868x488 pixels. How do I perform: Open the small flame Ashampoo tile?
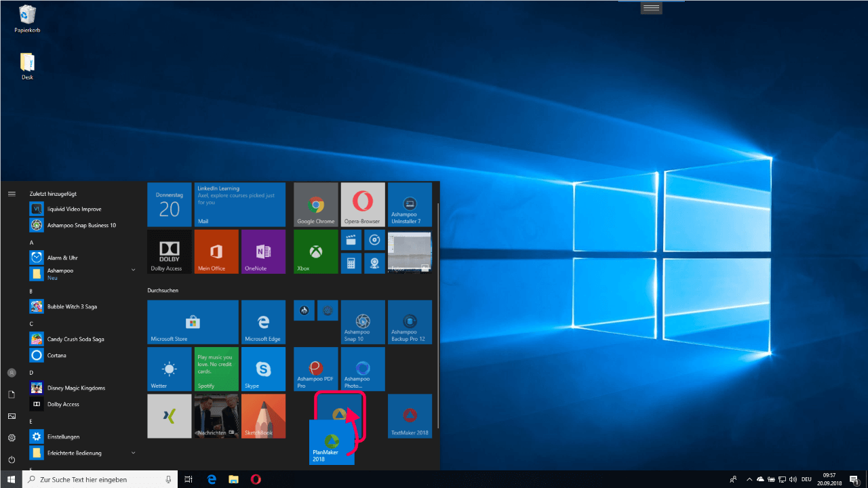click(x=304, y=310)
